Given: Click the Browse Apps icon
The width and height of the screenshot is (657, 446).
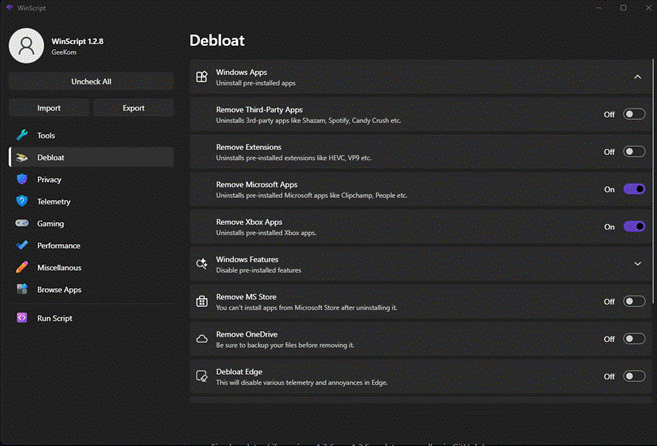Looking at the screenshot, I should [22, 289].
